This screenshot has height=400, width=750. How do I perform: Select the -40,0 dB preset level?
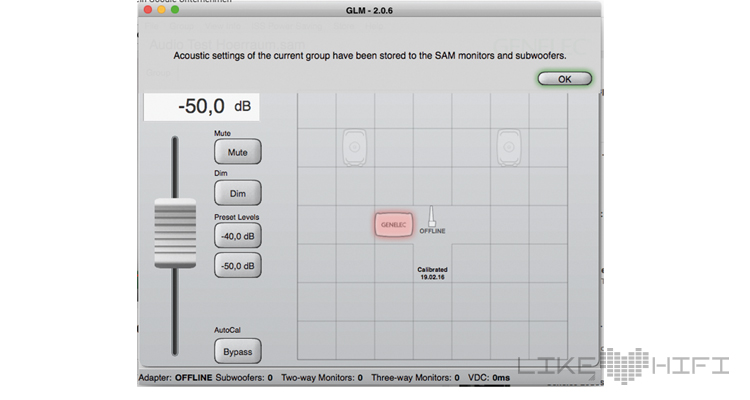(x=238, y=236)
